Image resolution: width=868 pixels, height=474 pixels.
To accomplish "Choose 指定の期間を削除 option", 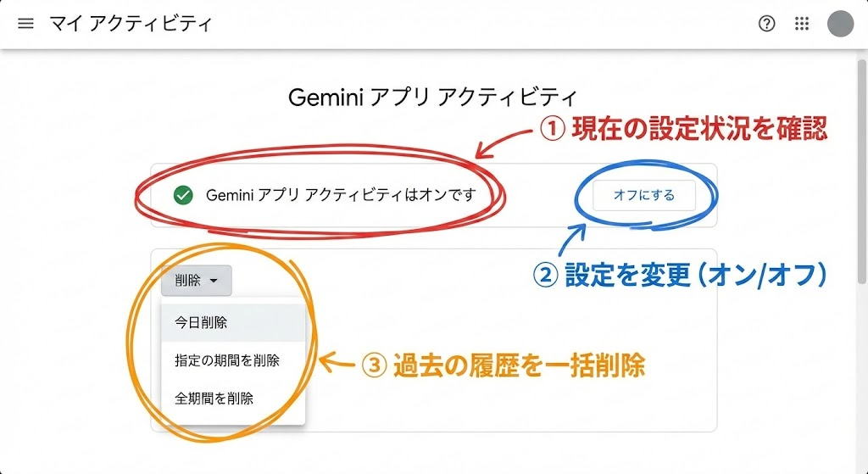I will click(x=226, y=360).
